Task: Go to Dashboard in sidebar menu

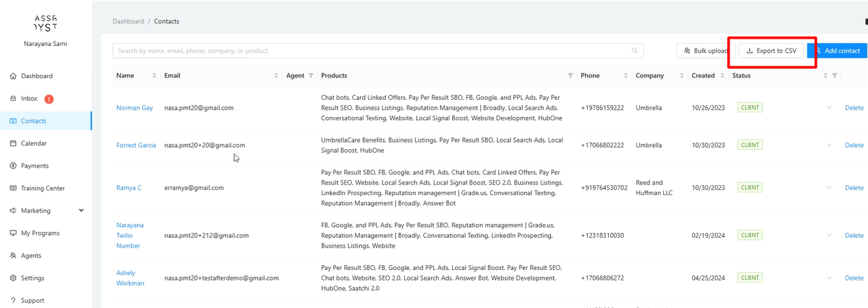Action: coord(36,76)
